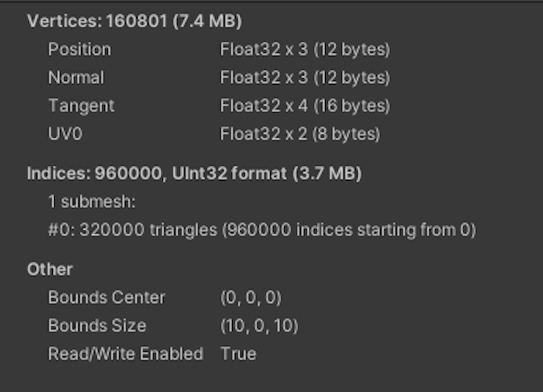Select the Tangent attribute label
This screenshot has width=543, height=392.
pyautogui.click(x=81, y=106)
